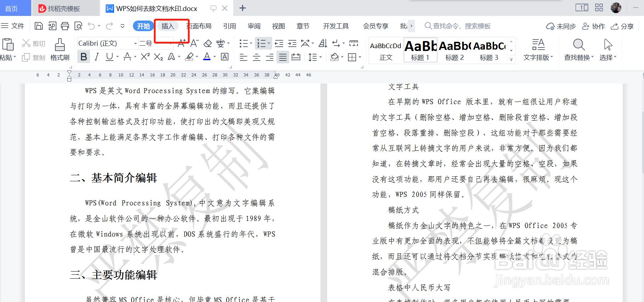Toggle align right paragraph

(270, 57)
